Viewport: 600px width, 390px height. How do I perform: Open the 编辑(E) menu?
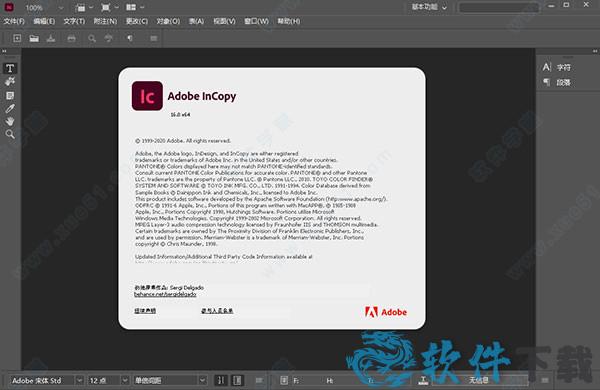tap(44, 21)
